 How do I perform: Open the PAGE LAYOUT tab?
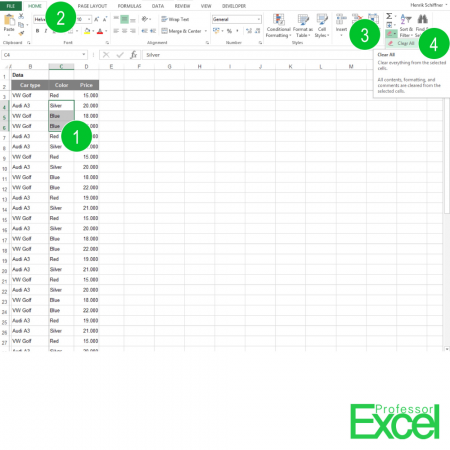coord(92,6)
